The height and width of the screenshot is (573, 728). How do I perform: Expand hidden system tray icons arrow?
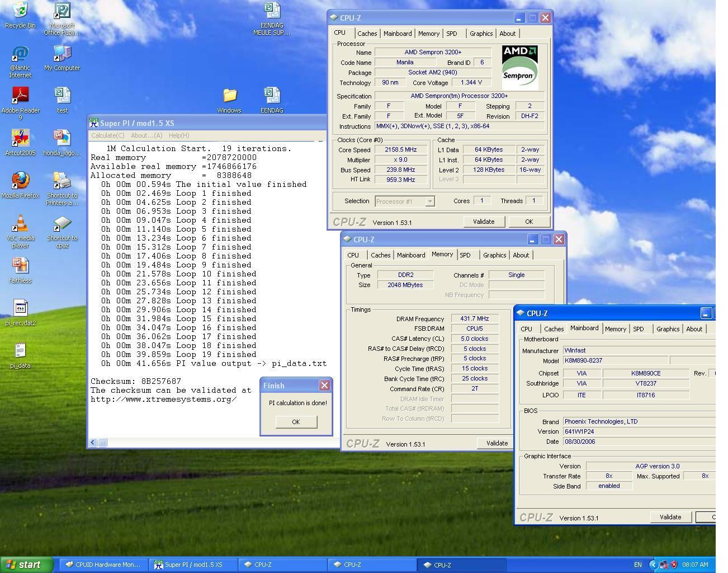pos(653,565)
